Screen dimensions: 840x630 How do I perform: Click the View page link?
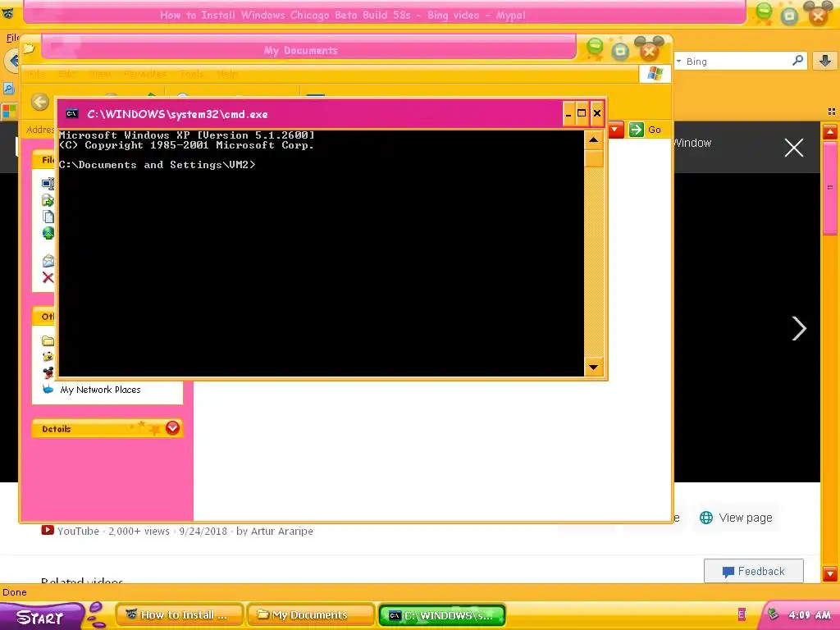[736, 518]
